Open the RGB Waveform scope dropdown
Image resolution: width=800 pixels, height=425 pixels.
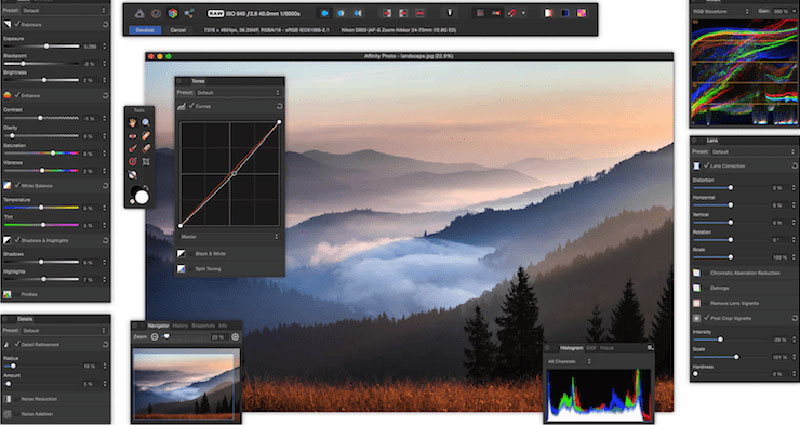tap(720, 11)
